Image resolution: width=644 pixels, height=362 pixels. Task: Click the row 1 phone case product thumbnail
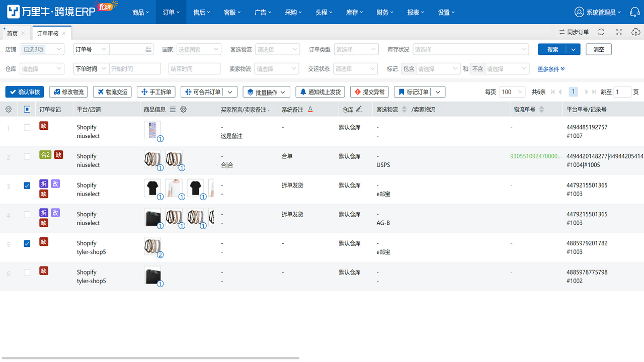[152, 130]
